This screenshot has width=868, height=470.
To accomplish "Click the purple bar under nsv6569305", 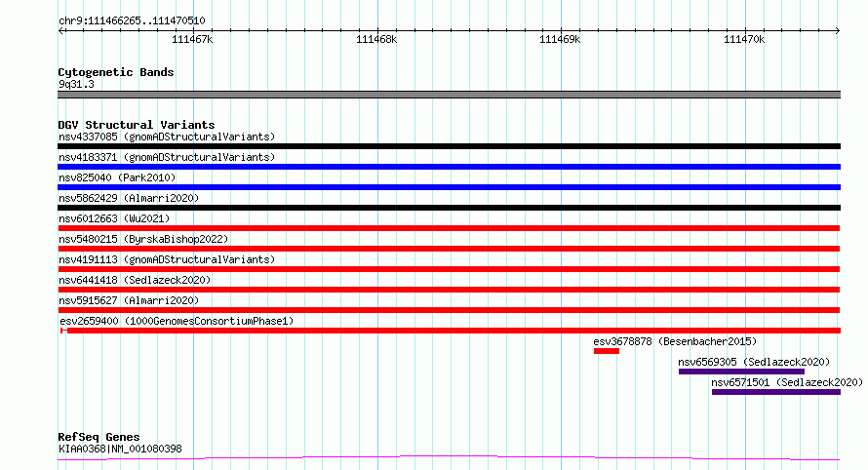I will [x=741, y=372].
